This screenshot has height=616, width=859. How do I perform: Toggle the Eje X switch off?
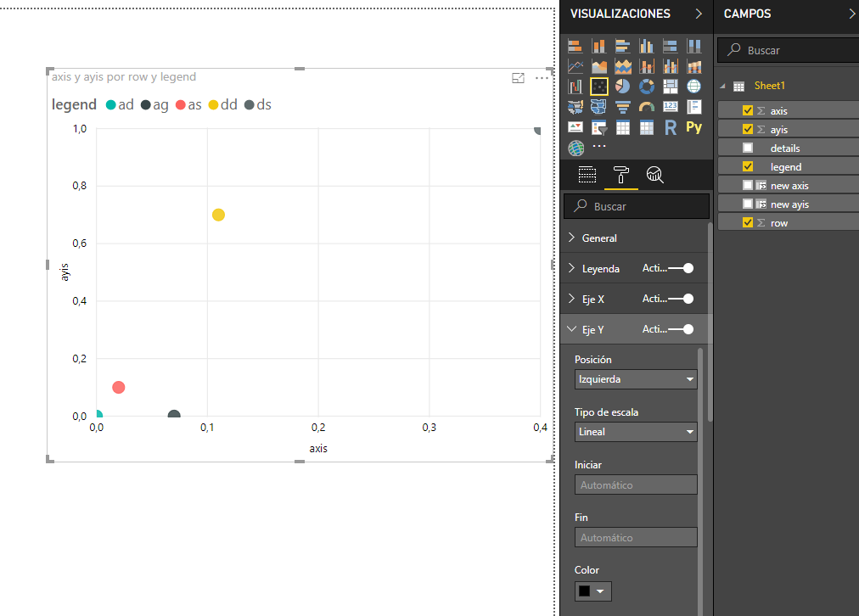coord(681,299)
